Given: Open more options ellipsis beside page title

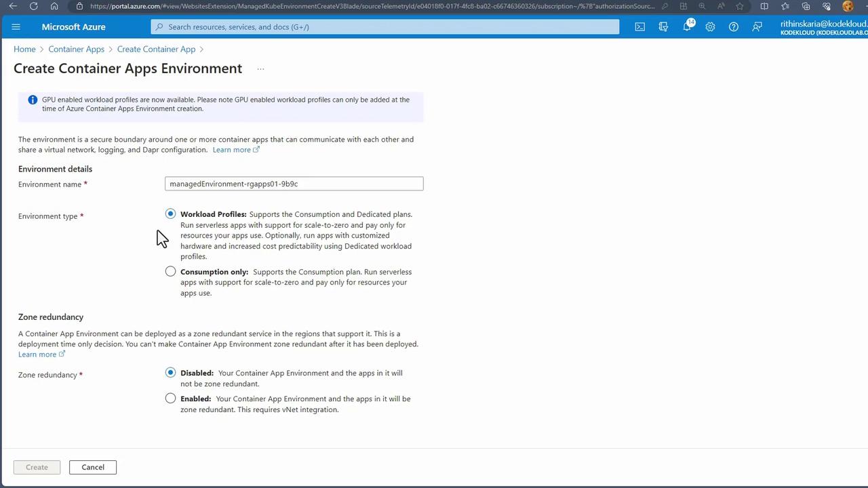Looking at the screenshot, I should (260, 68).
